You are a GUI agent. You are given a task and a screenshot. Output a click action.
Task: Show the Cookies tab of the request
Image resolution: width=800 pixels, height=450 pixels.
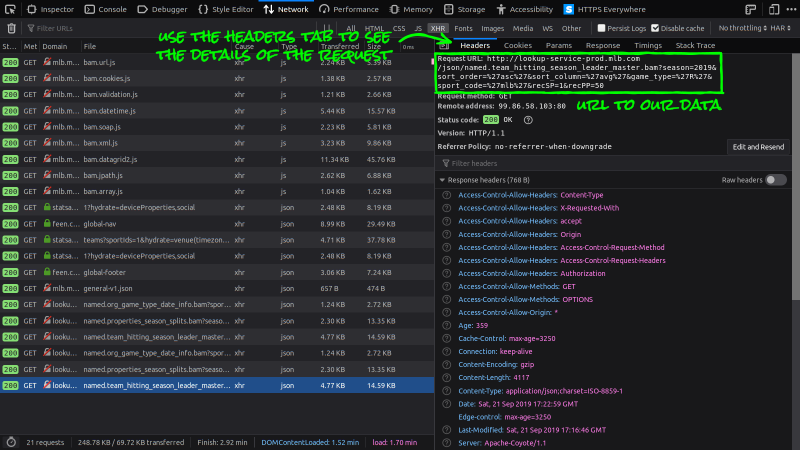pos(517,45)
